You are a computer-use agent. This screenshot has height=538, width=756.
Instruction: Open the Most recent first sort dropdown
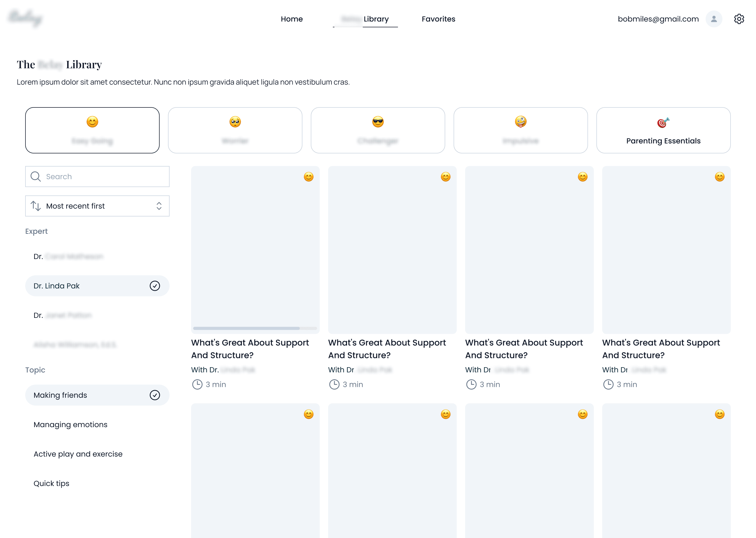point(97,206)
